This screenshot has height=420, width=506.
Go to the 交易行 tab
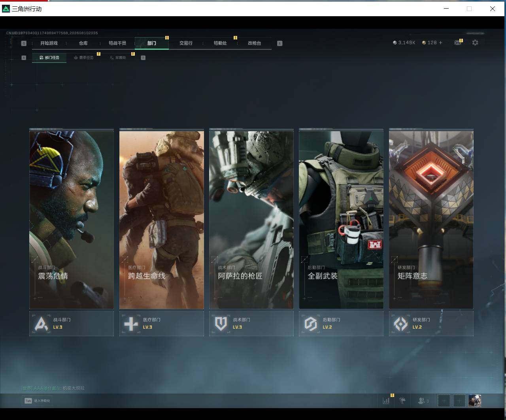pyautogui.click(x=186, y=43)
